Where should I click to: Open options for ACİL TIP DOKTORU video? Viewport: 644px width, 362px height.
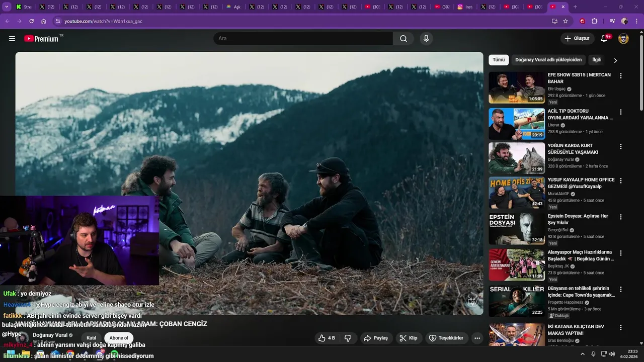coord(620,112)
